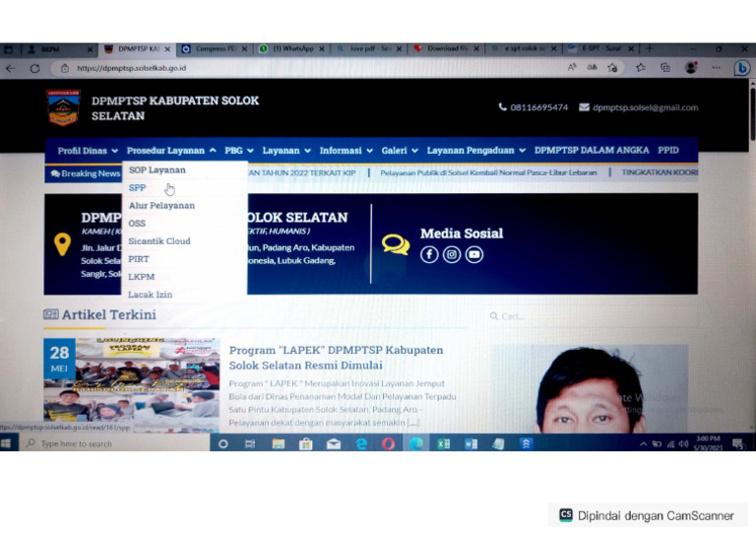Click the browser refresh icon
This screenshot has height=535, width=756.
pos(34,69)
